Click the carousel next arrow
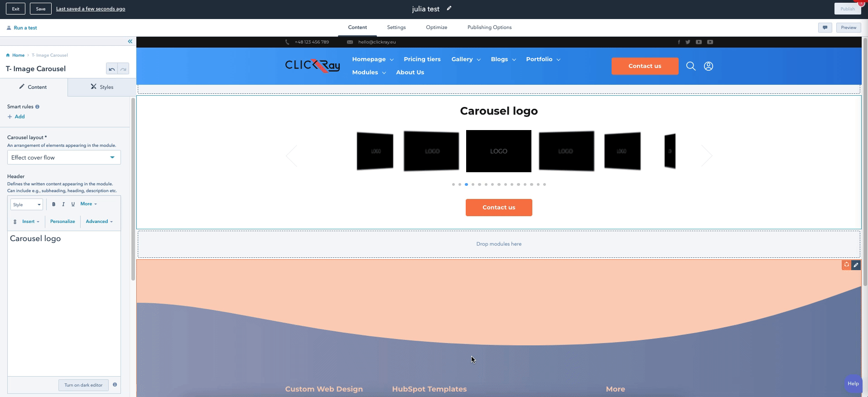This screenshot has height=397, width=868. 707,156
